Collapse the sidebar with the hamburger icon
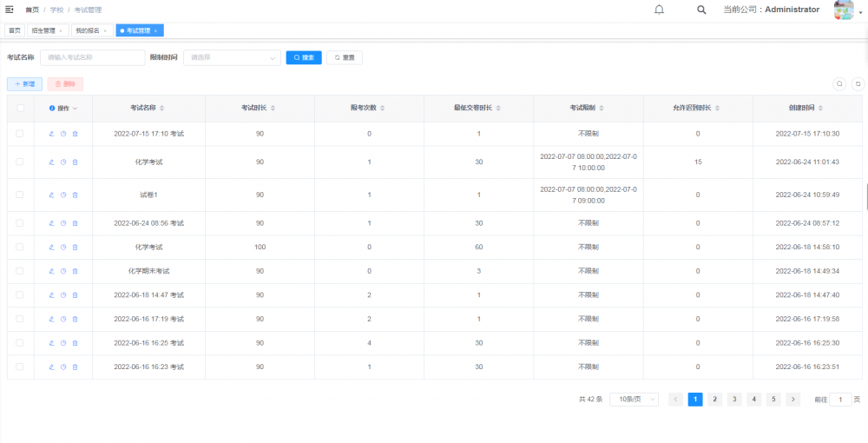Viewport: 868px width, 443px height. coord(9,10)
